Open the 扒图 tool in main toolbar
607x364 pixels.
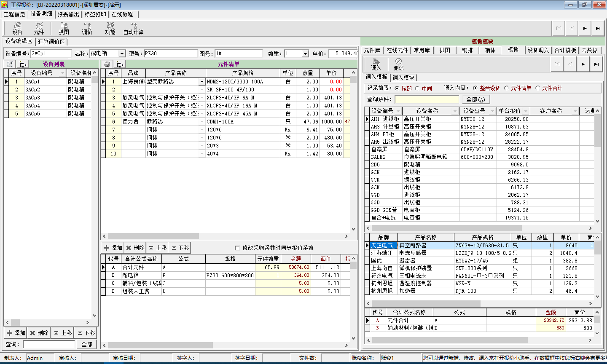pos(64,28)
